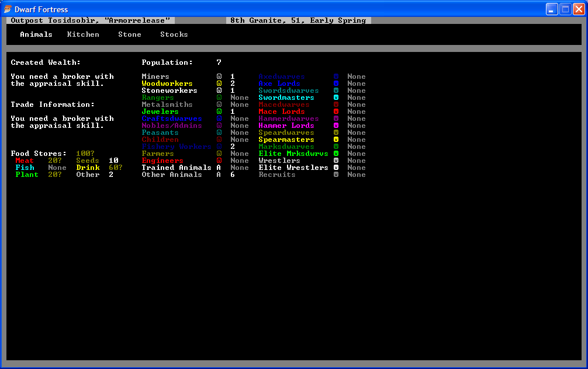
Task: Select the 'Woodworkers' profession label
Action: (x=167, y=83)
